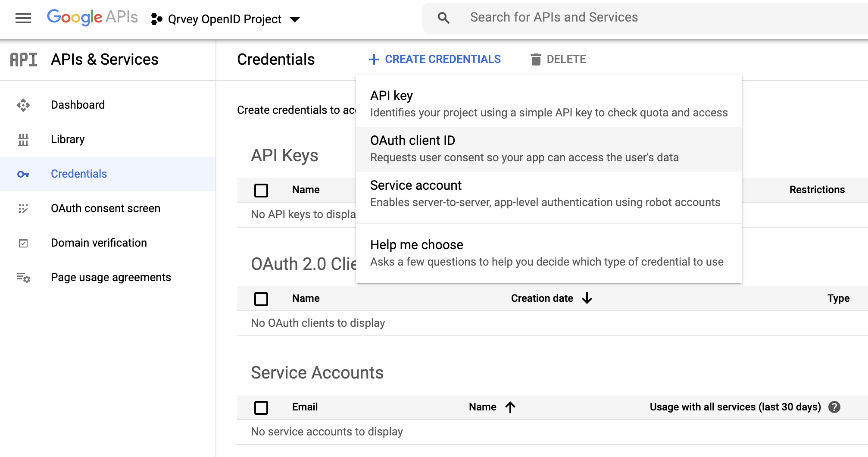Toggle the API Keys select-all checkbox
Image resolution: width=868 pixels, height=457 pixels.
point(261,190)
